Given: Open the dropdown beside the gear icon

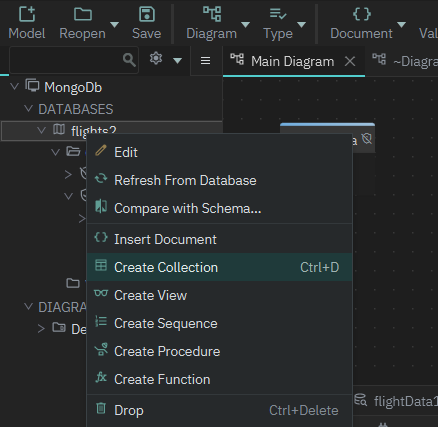Looking at the screenshot, I should pyautogui.click(x=178, y=61).
